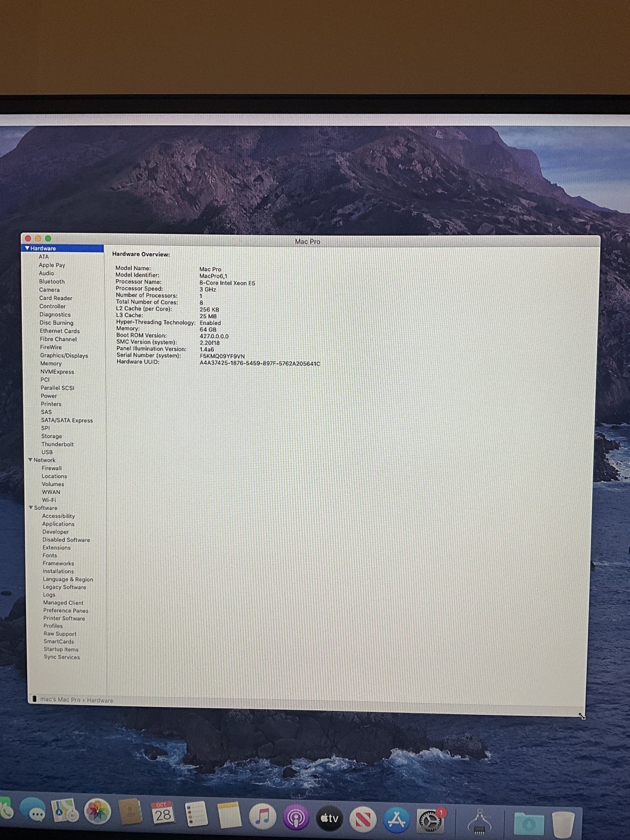Select USB in sidebar
Screen dimensions: 630x840
47,452
